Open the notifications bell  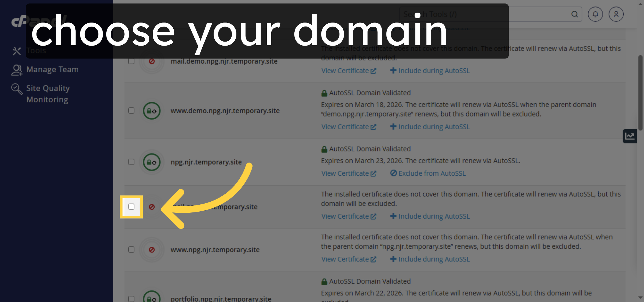click(595, 14)
